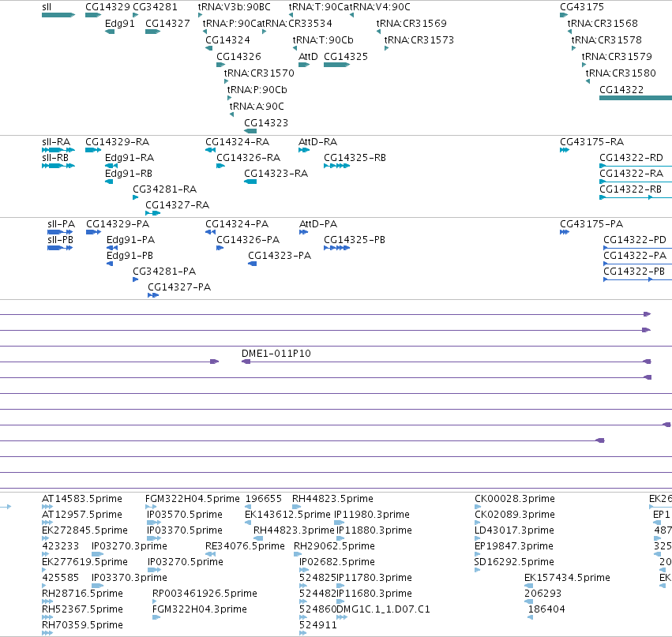This screenshot has height=637, width=672.
Task: Select EST RP003461926.5prime
Action: pos(155,601)
